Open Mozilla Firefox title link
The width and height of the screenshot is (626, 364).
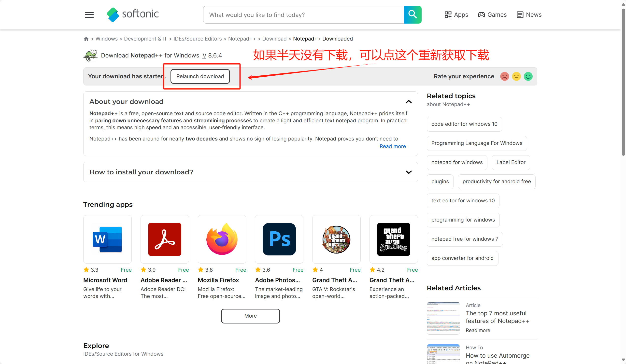tap(218, 280)
